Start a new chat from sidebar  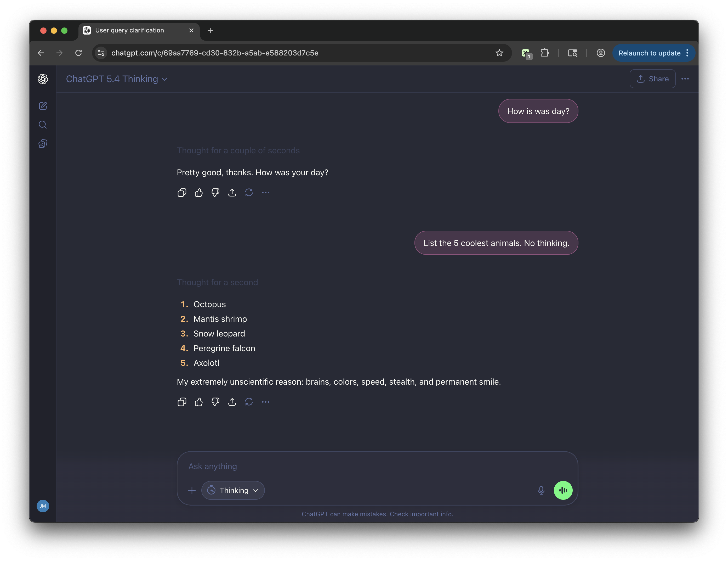point(43,106)
